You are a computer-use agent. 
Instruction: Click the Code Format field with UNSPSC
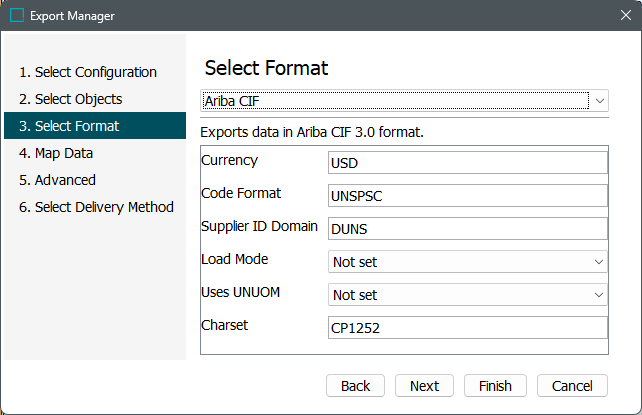pyautogui.click(x=467, y=196)
